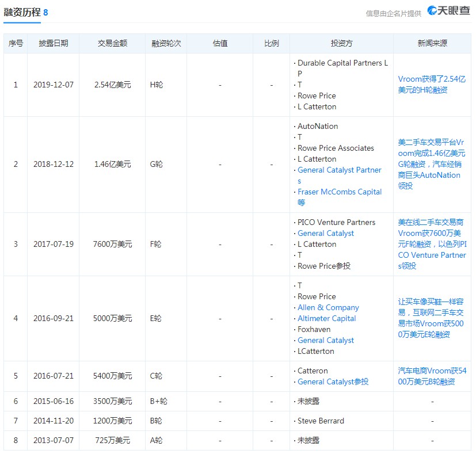476x454 pixels.
Task: Click investor Durable Capital Partners LP
Action: click(342, 68)
